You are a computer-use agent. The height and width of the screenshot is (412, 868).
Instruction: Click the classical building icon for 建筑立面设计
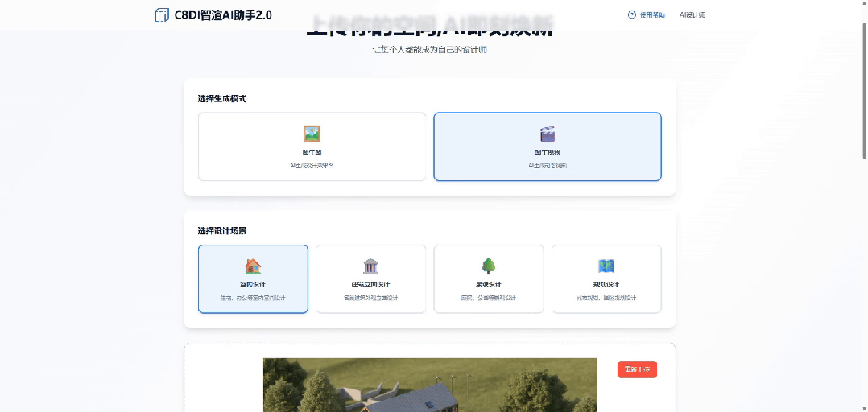tap(370, 266)
